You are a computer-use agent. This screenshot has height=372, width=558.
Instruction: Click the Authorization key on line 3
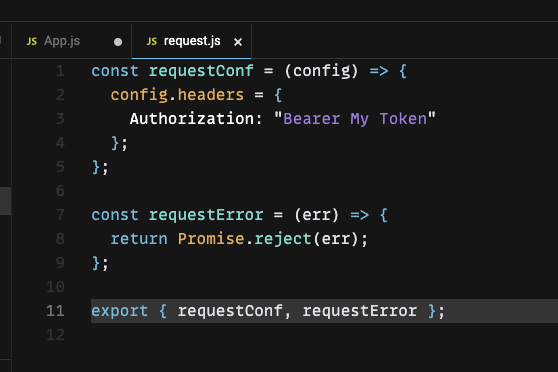point(192,119)
